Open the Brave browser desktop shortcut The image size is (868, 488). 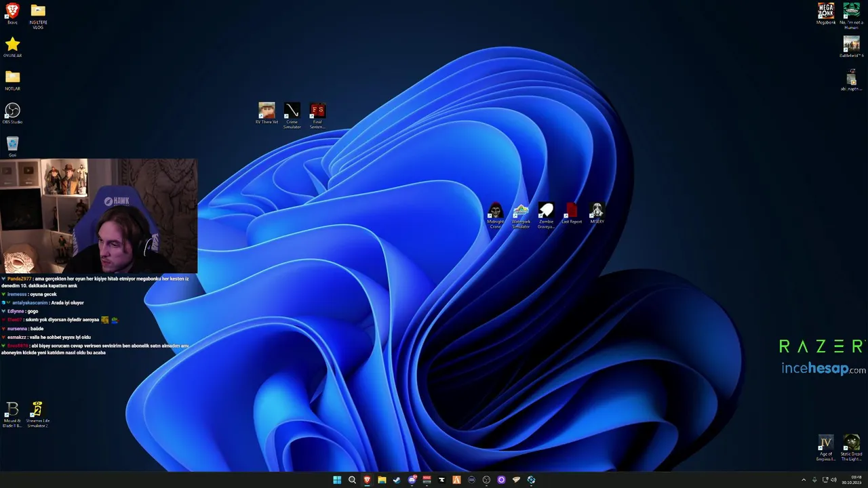click(x=12, y=14)
